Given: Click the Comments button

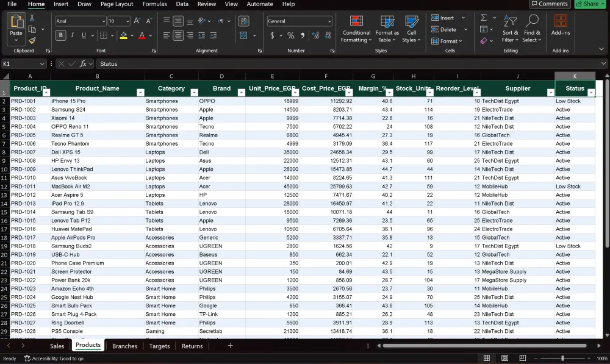Looking at the screenshot, I should [x=550, y=4].
